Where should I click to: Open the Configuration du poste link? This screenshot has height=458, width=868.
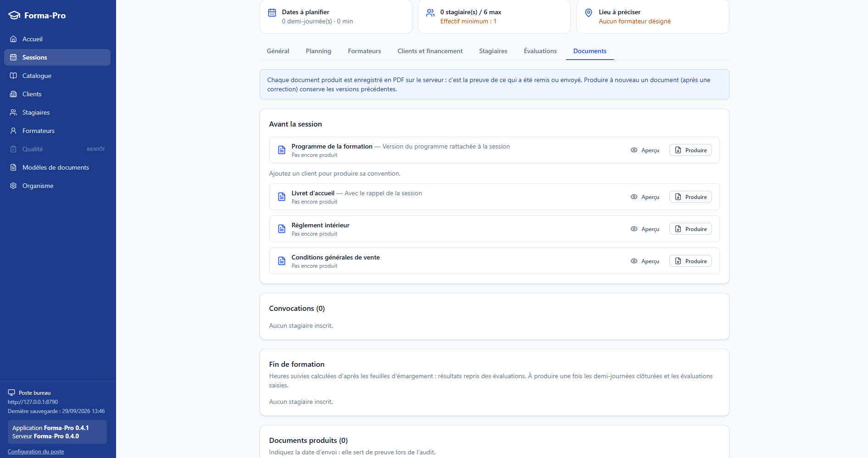tap(36, 452)
